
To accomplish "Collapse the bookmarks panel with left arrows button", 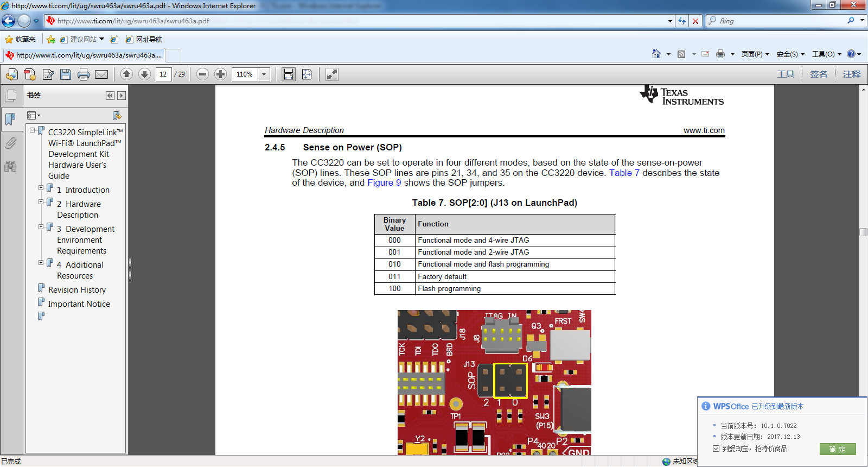I will click(x=110, y=96).
